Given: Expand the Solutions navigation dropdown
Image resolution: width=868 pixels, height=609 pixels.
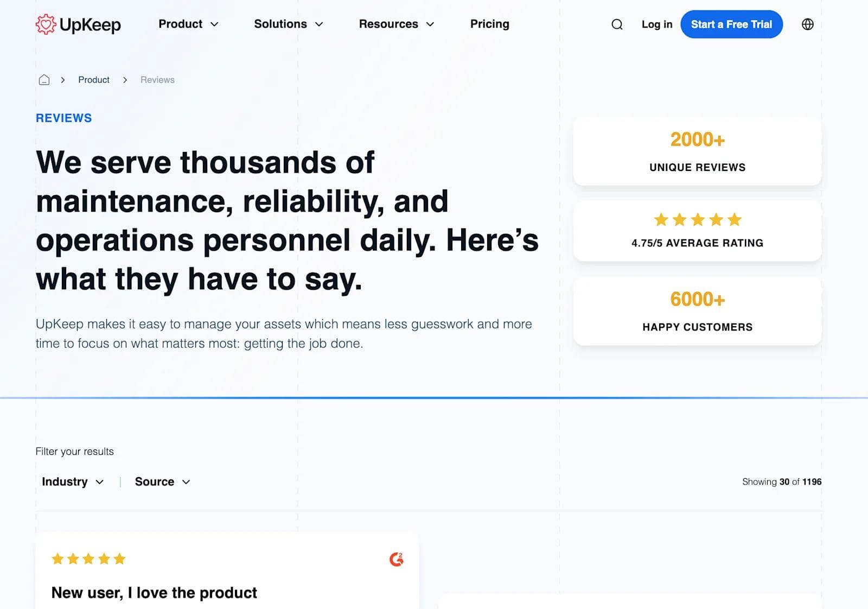Looking at the screenshot, I should pos(289,24).
